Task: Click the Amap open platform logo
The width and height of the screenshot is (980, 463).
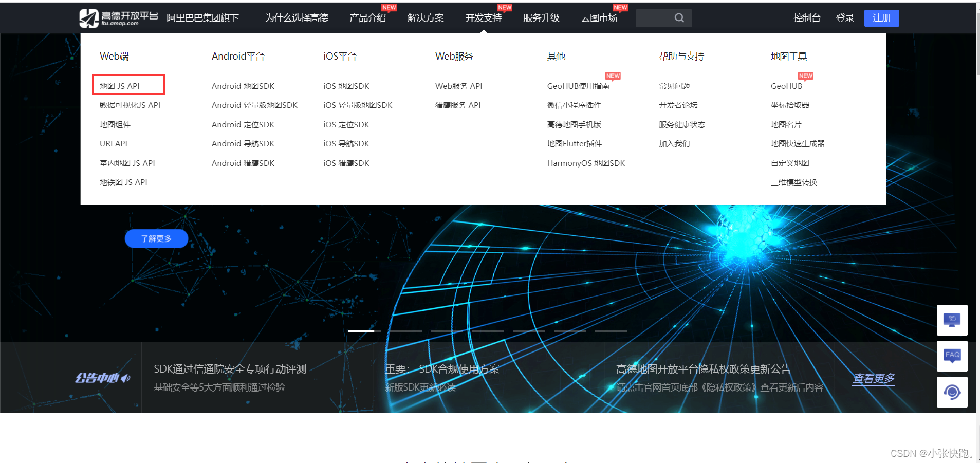Action: [x=119, y=18]
